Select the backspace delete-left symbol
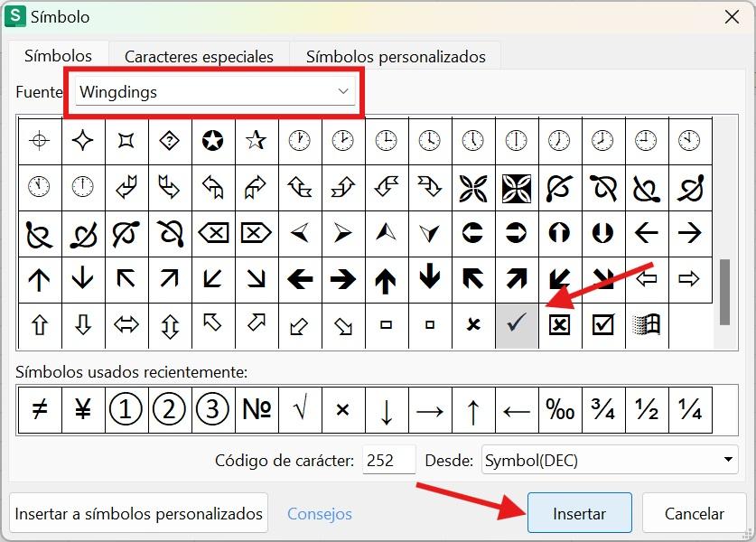The image size is (756, 542). 212,234
